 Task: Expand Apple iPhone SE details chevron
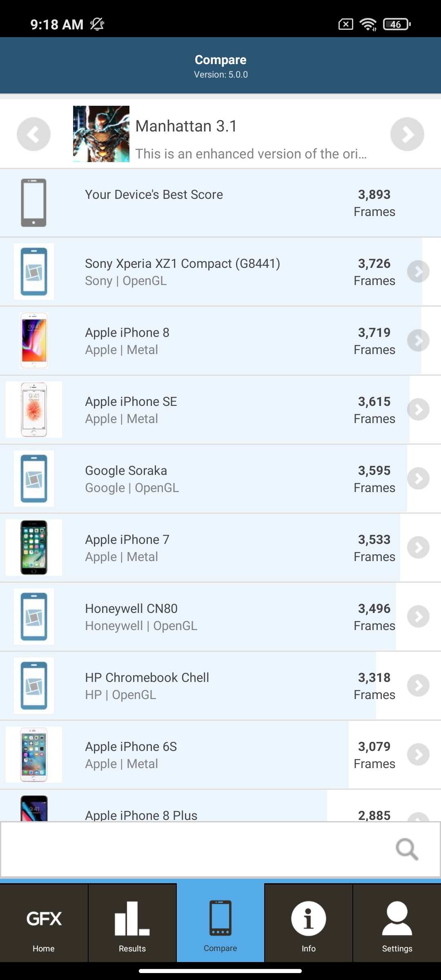click(x=418, y=410)
